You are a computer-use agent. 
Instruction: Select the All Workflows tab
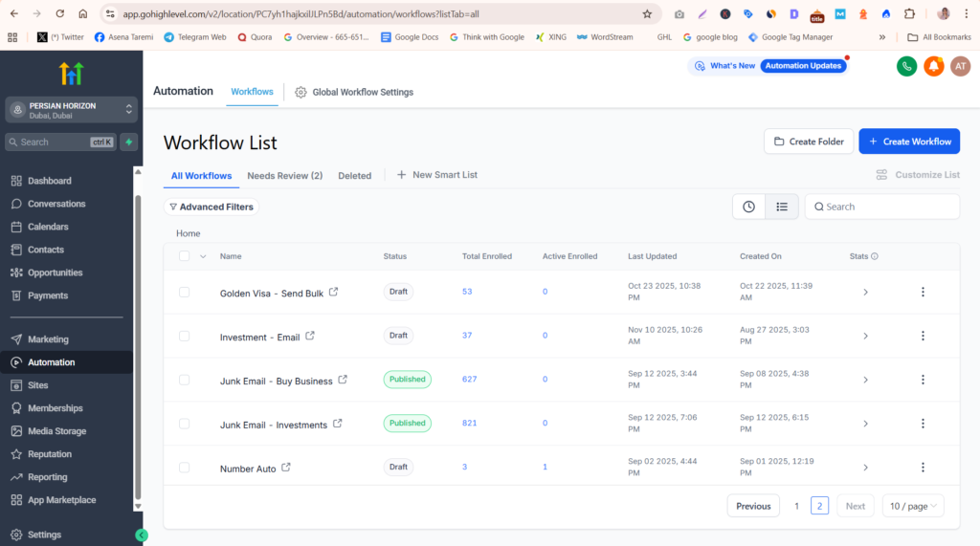201,176
